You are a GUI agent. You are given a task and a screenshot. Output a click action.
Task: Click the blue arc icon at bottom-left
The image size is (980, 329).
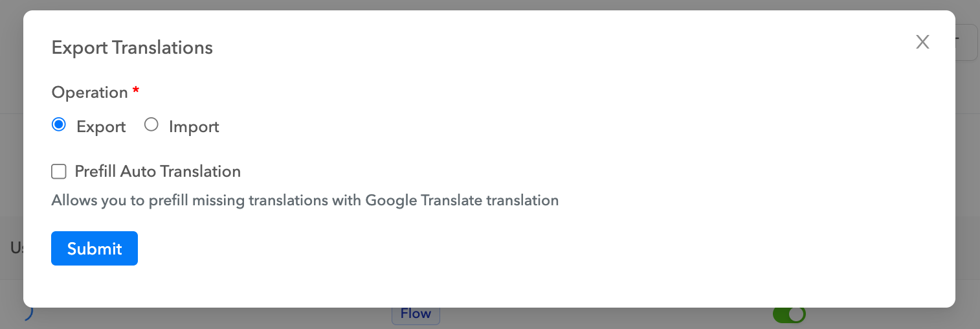tap(29, 314)
